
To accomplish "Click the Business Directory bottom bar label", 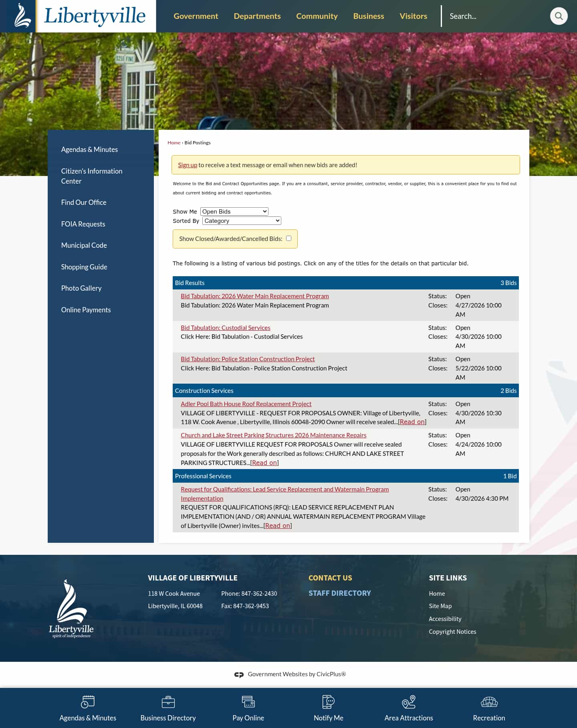I will 168,718.
